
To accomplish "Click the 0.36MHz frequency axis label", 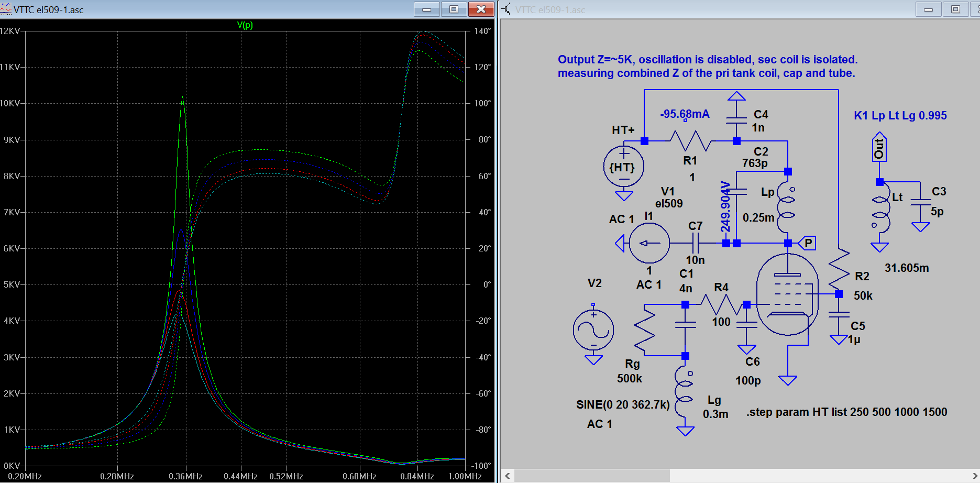I will [185, 476].
